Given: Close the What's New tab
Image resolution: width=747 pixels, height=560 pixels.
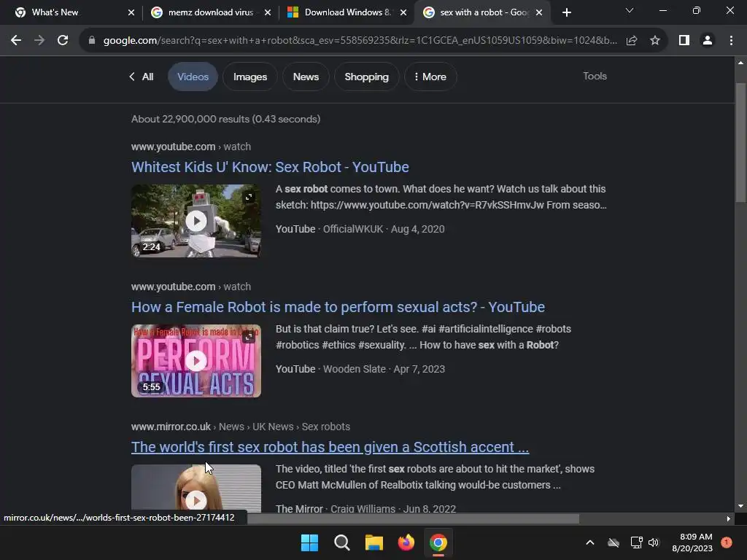Looking at the screenshot, I should pos(131,12).
